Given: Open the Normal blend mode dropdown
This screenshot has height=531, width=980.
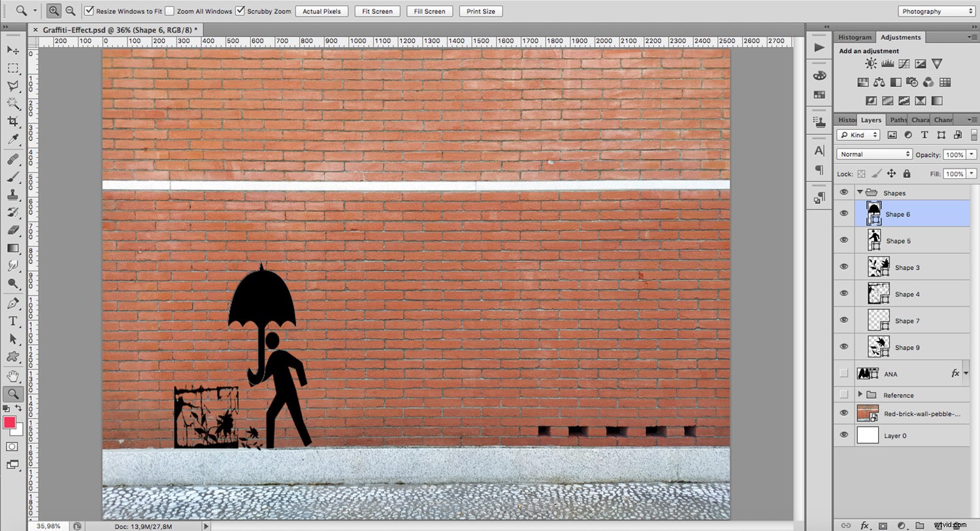Looking at the screenshot, I should [x=874, y=153].
